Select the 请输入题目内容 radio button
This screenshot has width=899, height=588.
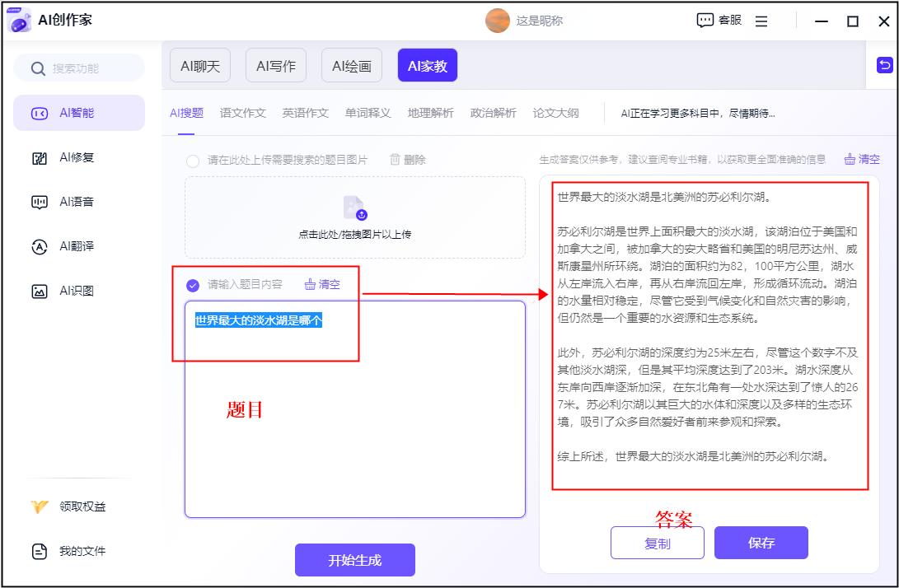pyautogui.click(x=191, y=284)
